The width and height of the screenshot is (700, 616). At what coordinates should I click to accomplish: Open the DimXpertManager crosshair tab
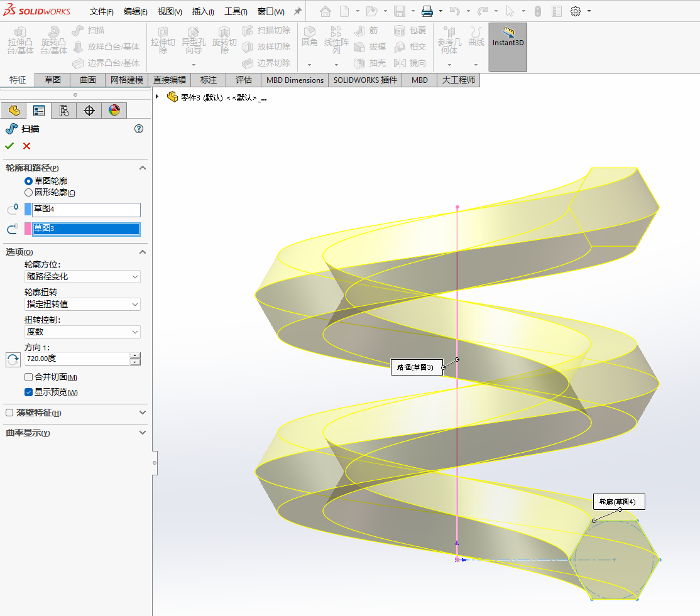pyautogui.click(x=89, y=111)
